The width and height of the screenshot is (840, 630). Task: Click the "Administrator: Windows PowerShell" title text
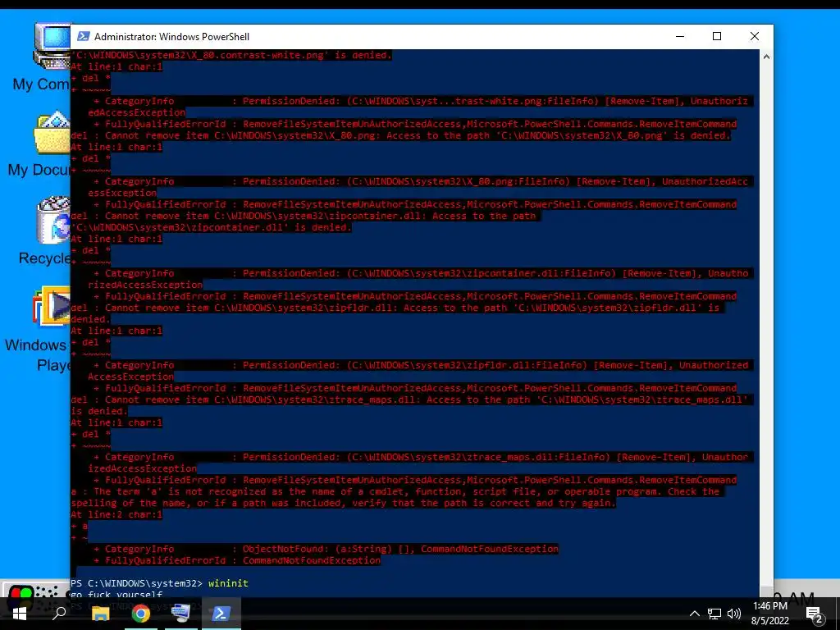tap(172, 36)
